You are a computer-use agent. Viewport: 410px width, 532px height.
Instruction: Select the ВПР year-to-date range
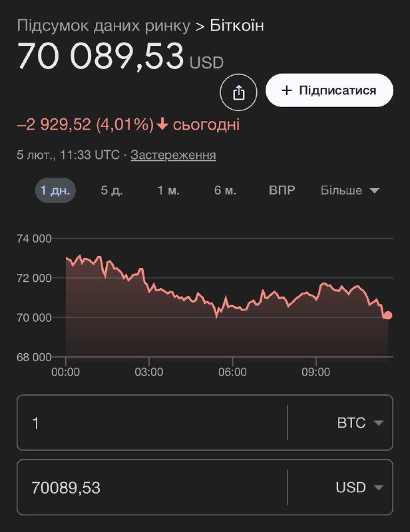tap(282, 190)
